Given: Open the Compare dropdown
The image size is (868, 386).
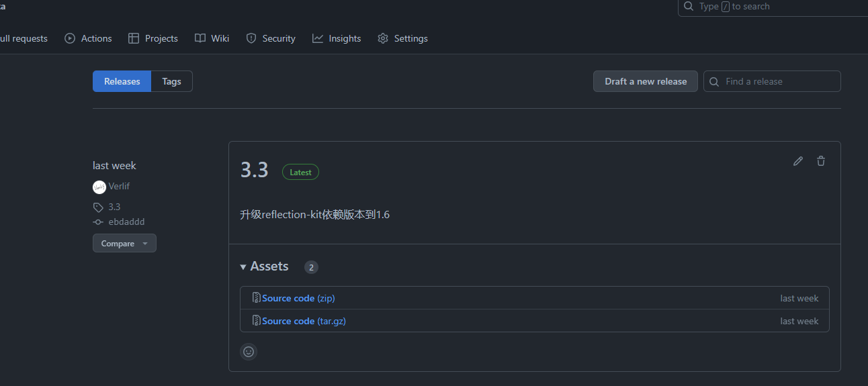Looking at the screenshot, I should (124, 244).
